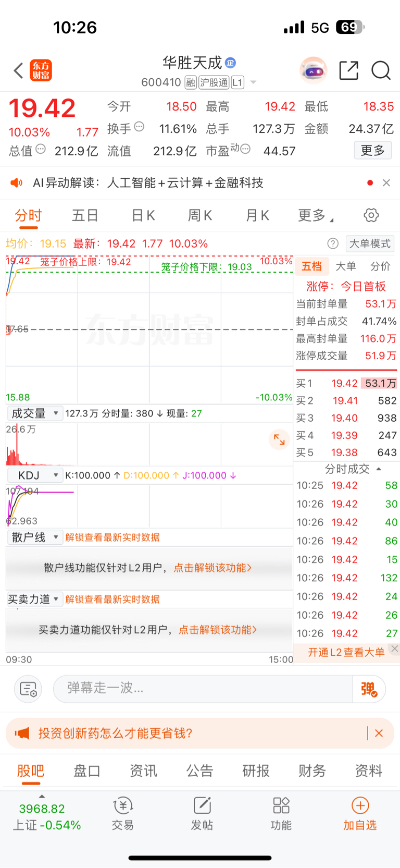Tap the question mark help icon
Screen dimensions: 400x868
pyautogui.click(x=333, y=243)
